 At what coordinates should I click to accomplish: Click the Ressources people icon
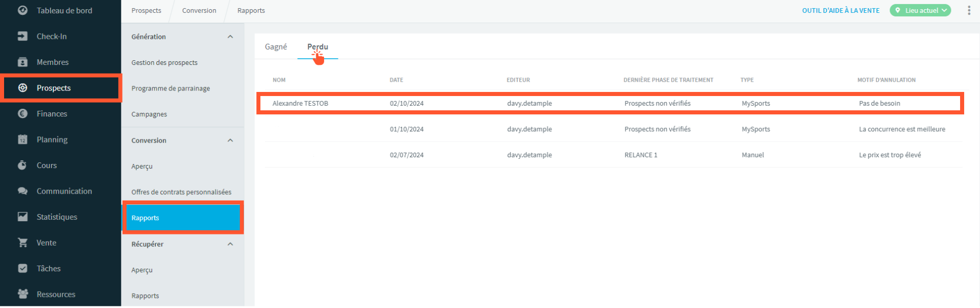(x=22, y=294)
